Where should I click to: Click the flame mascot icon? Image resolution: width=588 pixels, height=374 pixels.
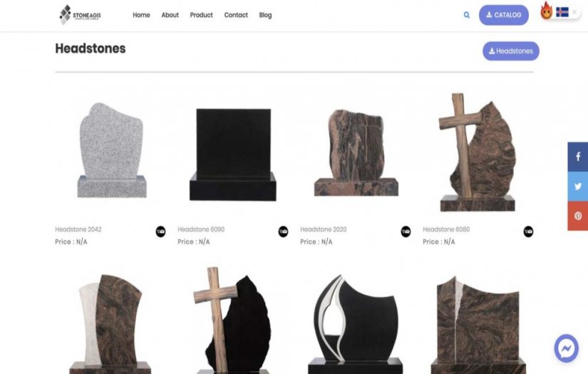click(x=547, y=11)
